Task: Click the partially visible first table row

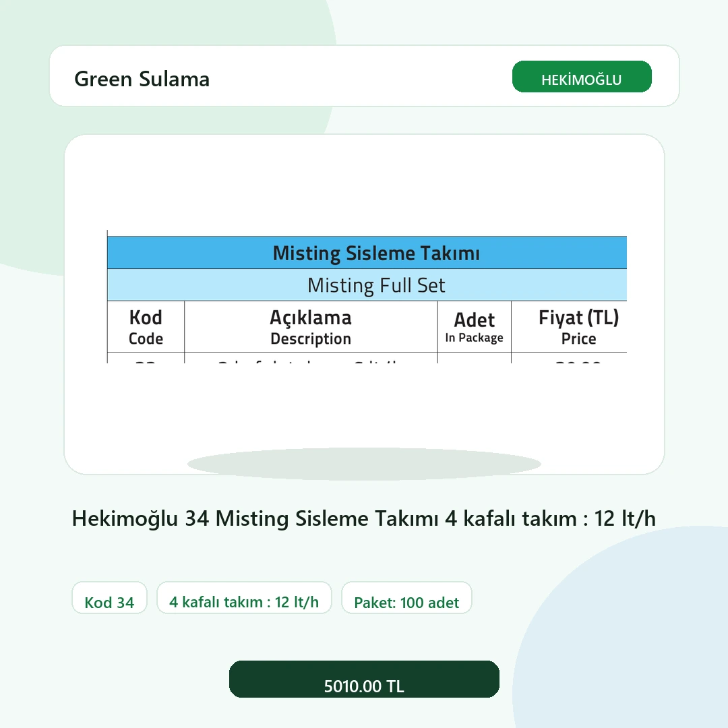Action: coord(367,358)
